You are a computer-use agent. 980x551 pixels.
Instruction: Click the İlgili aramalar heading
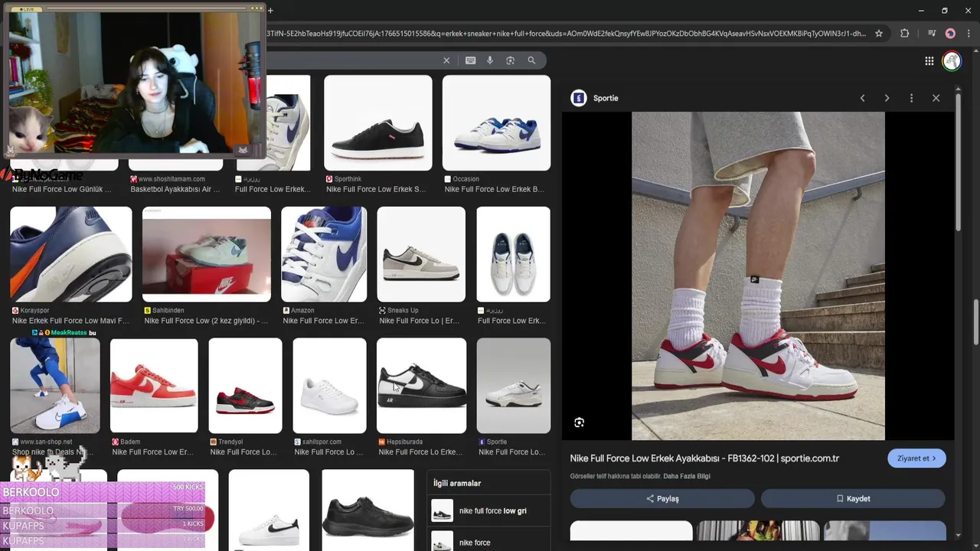click(x=457, y=483)
